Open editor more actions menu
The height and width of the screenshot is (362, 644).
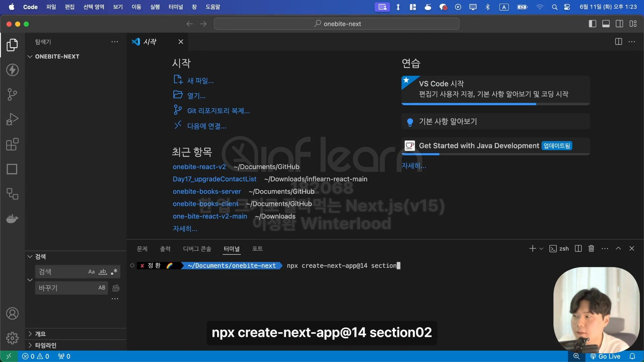click(x=632, y=42)
